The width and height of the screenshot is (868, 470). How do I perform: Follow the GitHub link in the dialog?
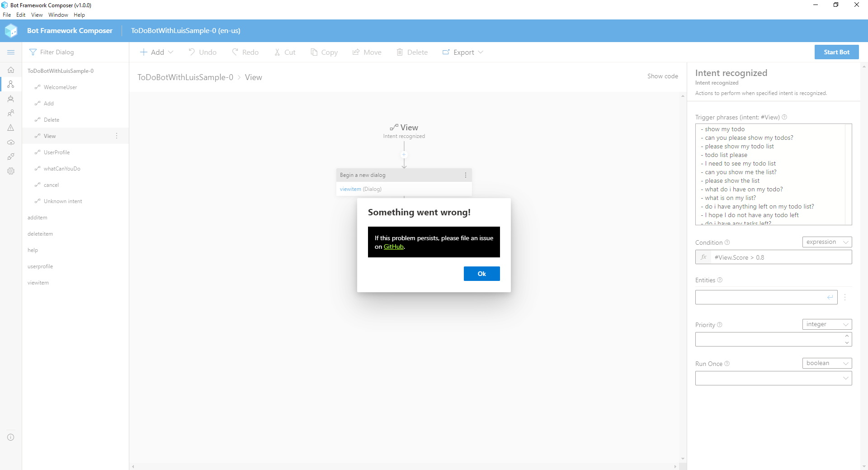point(393,247)
